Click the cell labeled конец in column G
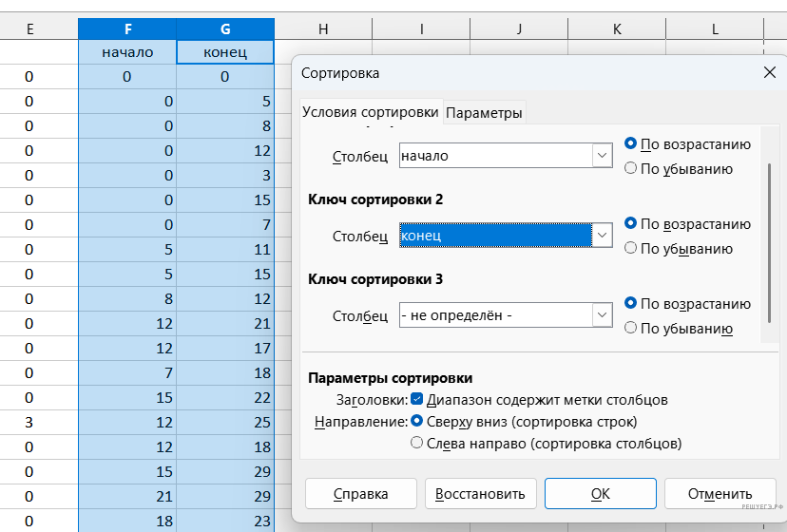The image size is (787, 532). tap(225, 52)
